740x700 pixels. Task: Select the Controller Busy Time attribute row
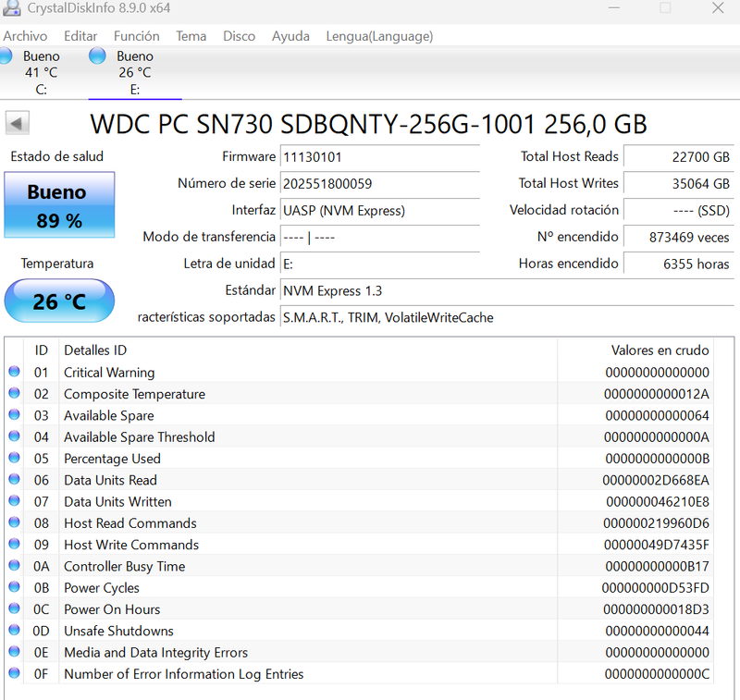pyautogui.click(x=359, y=566)
